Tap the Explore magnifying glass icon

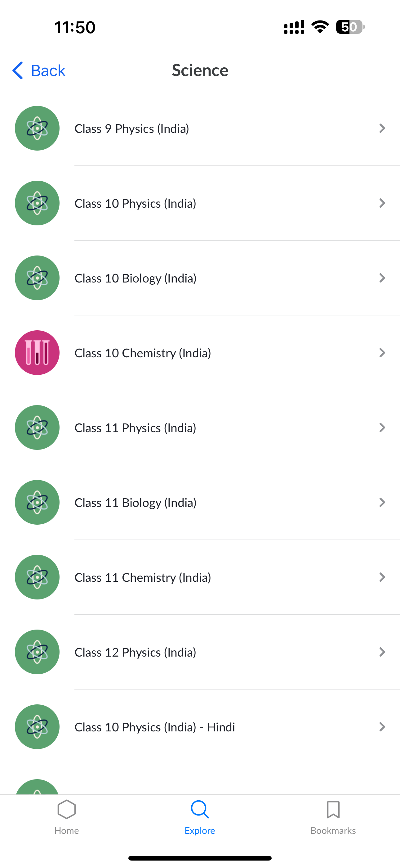point(200,809)
